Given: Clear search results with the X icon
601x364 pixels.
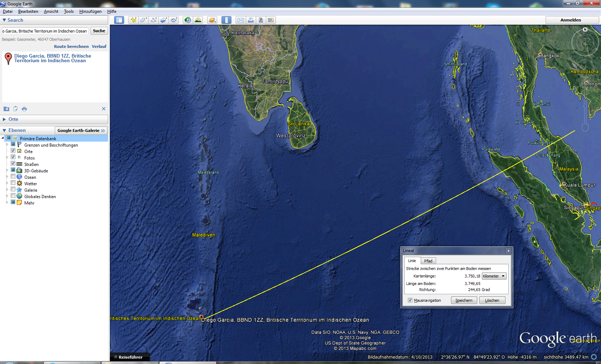Looking at the screenshot, I should [x=104, y=109].
